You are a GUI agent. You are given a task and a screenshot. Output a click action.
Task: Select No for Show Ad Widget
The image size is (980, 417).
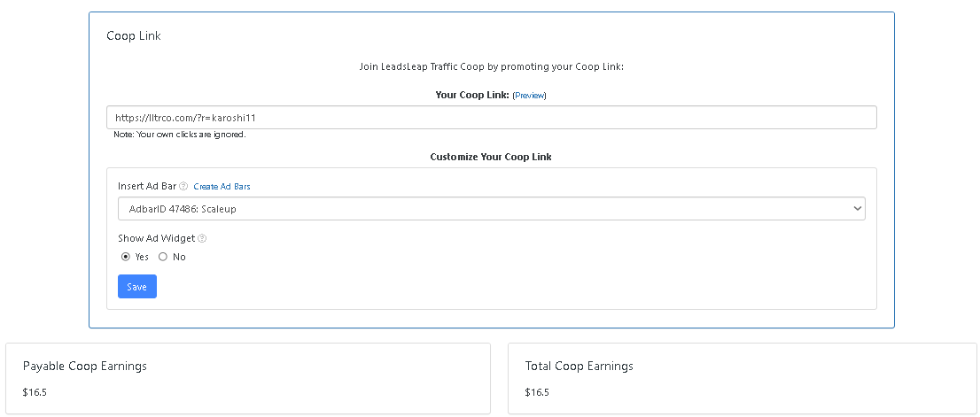(162, 257)
